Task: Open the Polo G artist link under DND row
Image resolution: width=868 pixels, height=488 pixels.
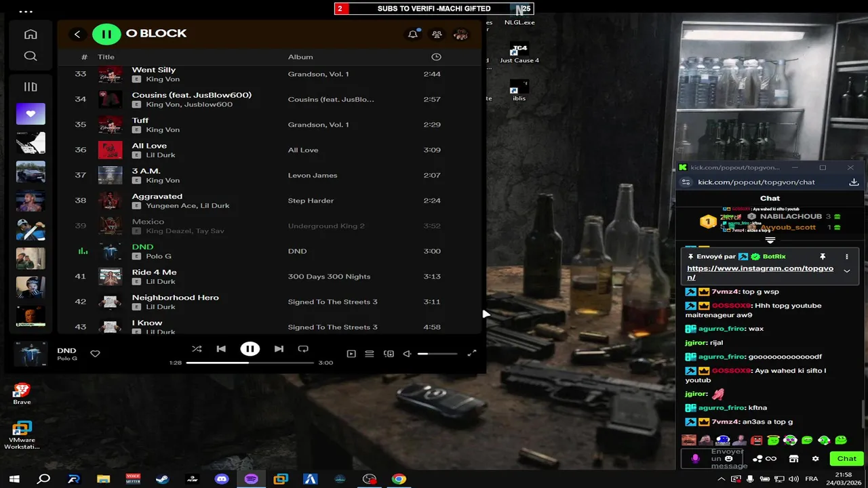Action: (x=159, y=256)
